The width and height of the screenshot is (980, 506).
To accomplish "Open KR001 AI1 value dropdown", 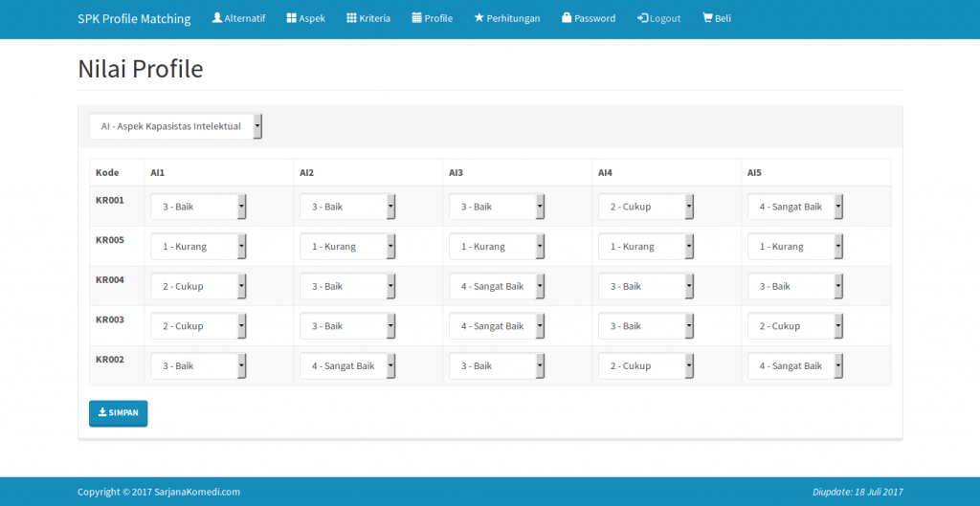I will pyautogui.click(x=198, y=207).
